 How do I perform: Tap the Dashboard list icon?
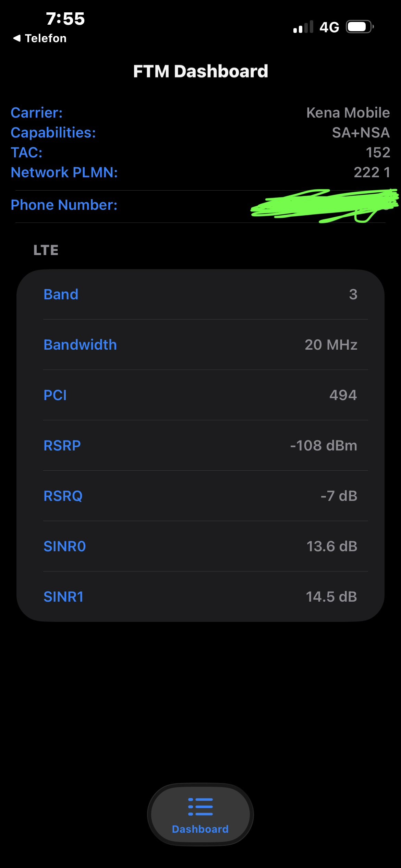coord(200,806)
